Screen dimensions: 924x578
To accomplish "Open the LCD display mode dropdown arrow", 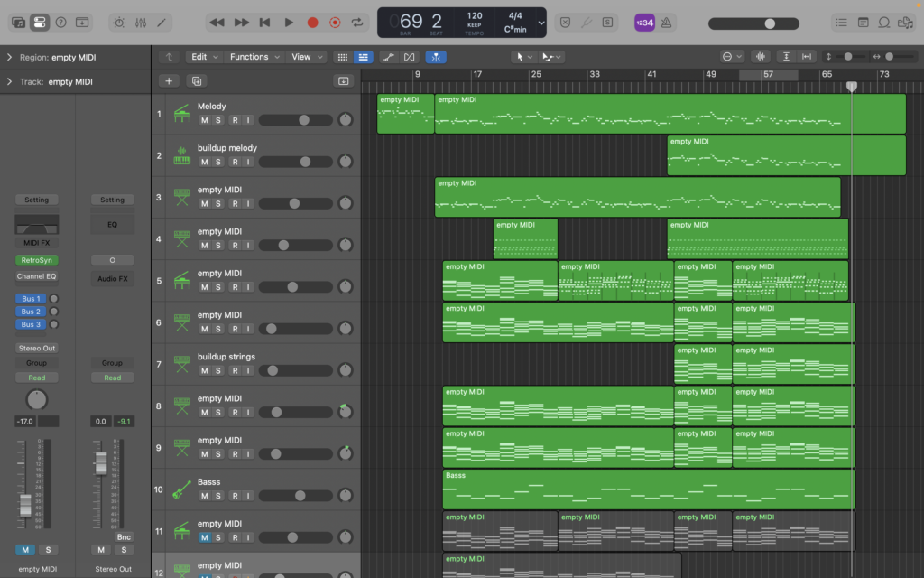I will [541, 23].
